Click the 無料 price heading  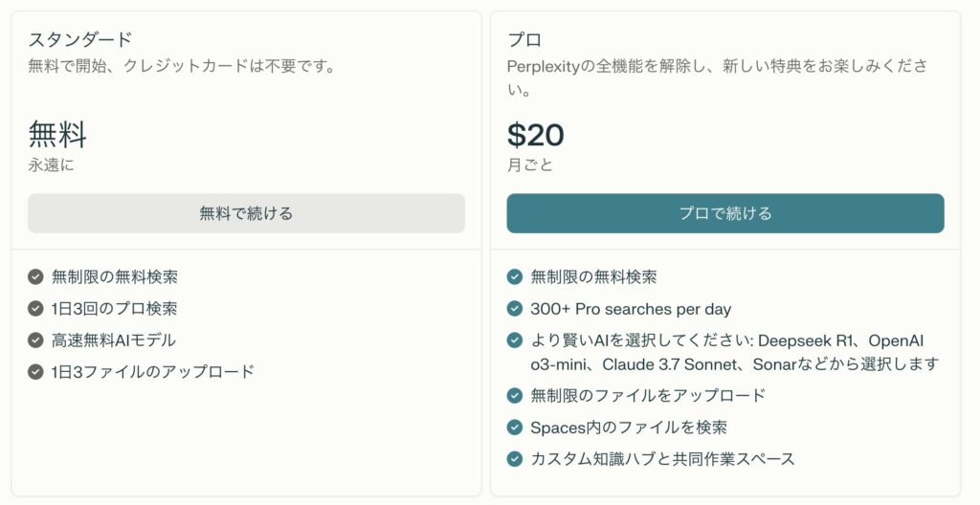click(57, 134)
